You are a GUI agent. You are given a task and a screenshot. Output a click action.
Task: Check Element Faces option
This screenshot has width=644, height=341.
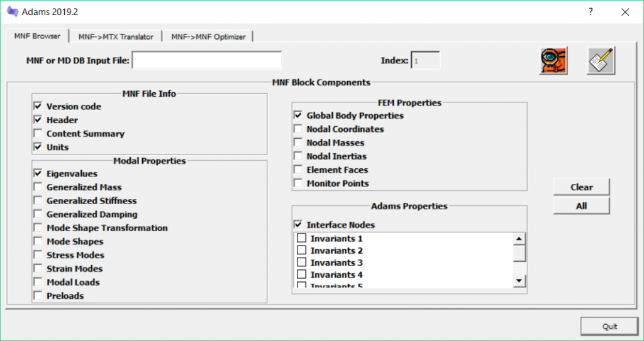[x=297, y=170]
